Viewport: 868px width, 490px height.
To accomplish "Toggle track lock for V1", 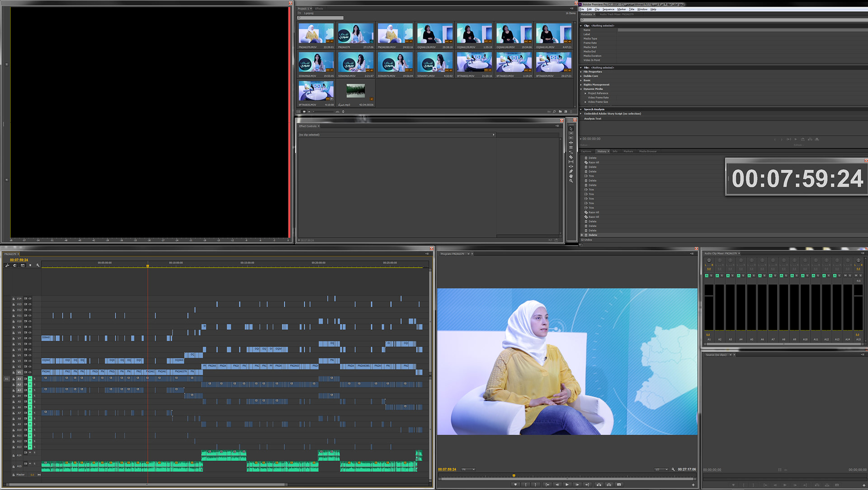I will coord(14,372).
